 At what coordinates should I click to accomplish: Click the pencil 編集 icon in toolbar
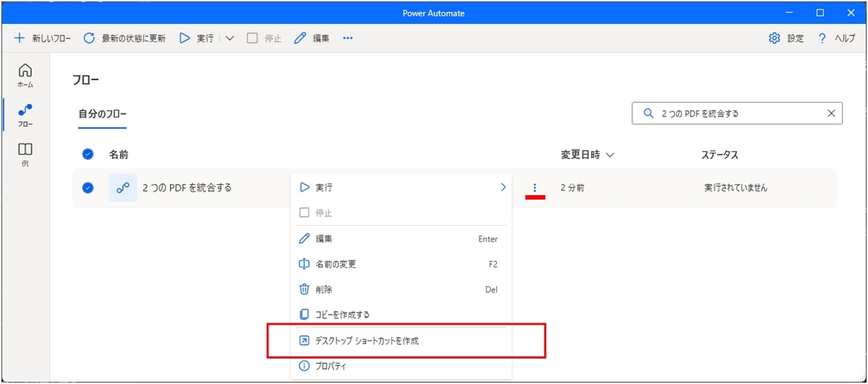[300, 38]
